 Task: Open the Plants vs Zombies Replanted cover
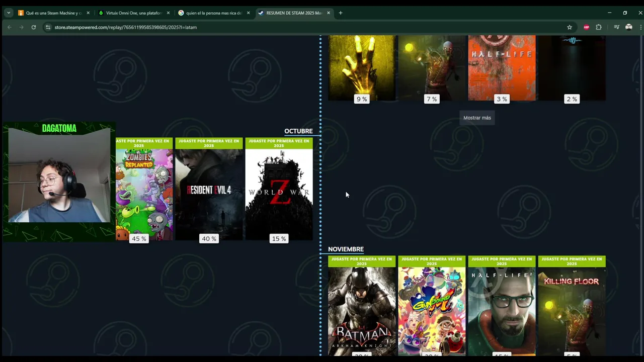[x=144, y=195]
